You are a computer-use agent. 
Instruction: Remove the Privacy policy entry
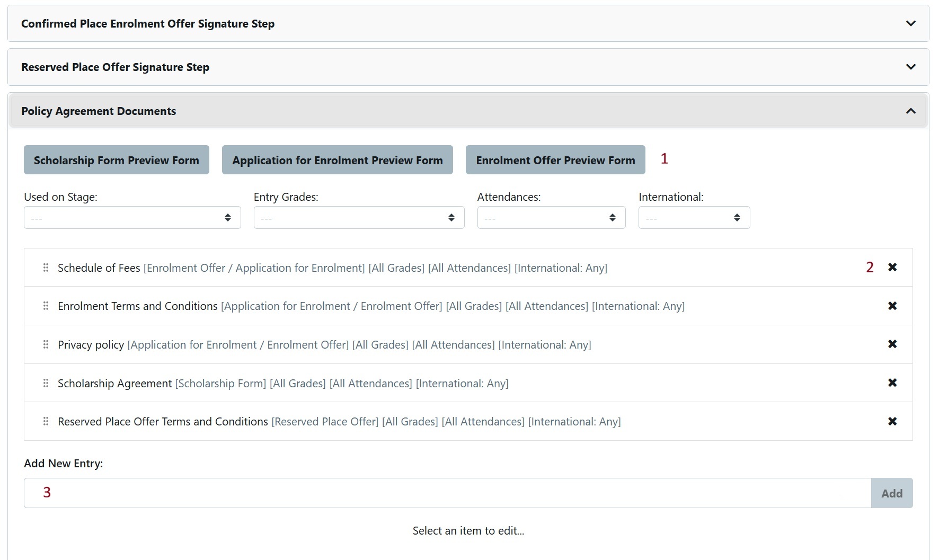(892, 344)
